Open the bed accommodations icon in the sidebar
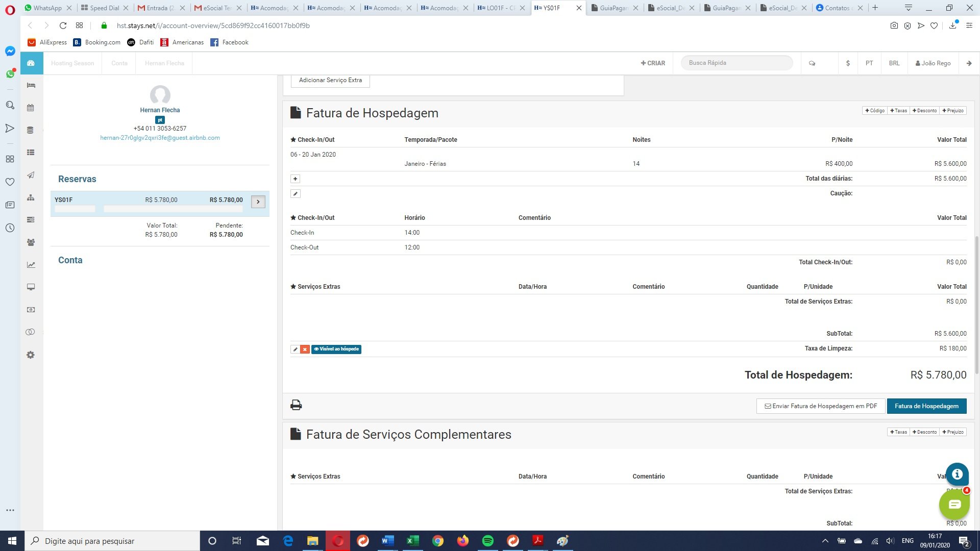 pyautogui.click(x=31, y=85)
